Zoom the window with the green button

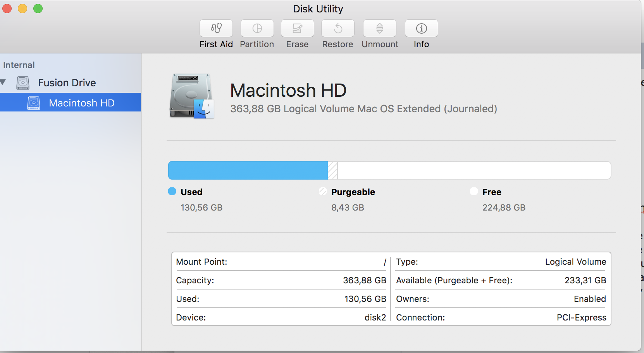point(38,8)
